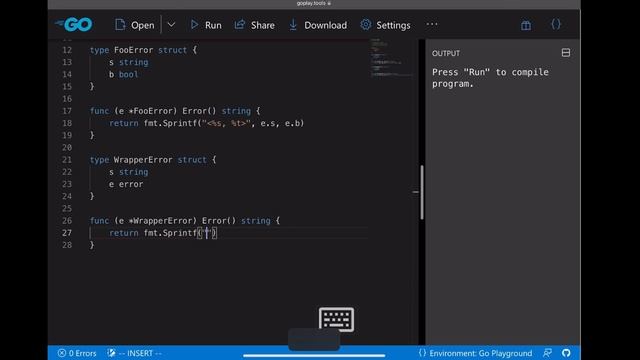This screenshot has height=360, width=640.
Task: Click the feedback person icon in status bar
Action: [x=547, y=353]
